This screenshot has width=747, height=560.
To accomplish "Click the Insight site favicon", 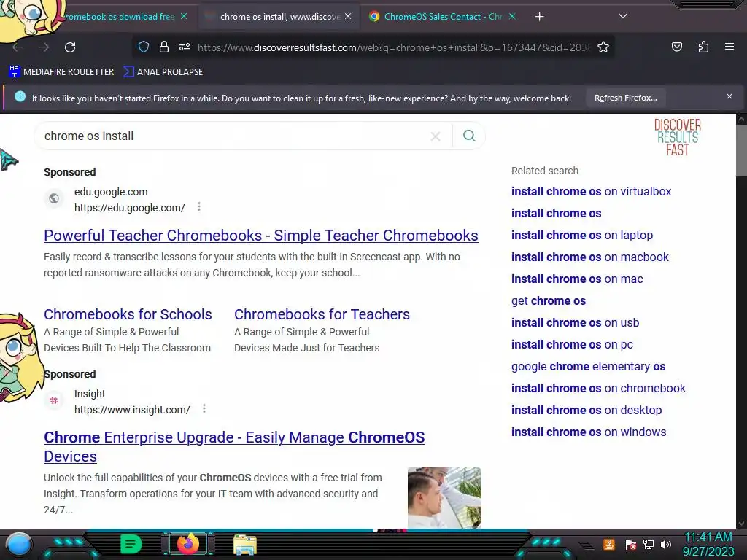I will tap(54, 400).
